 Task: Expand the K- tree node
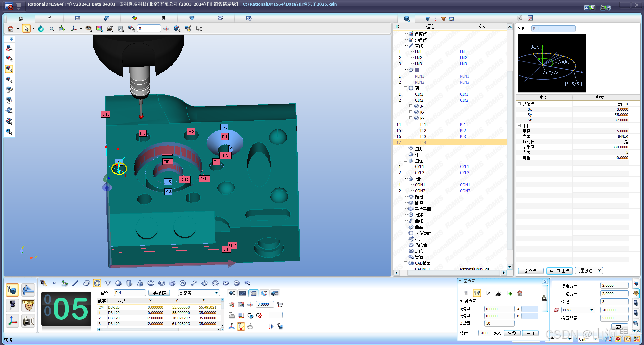(x=411, y=112)
